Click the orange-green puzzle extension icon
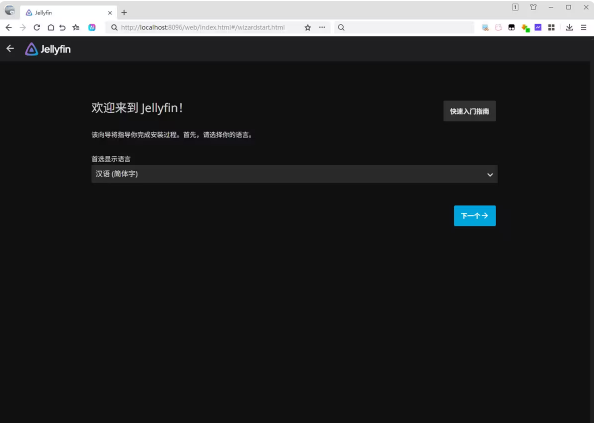This screenshot has height=423, width=594. 525,28
